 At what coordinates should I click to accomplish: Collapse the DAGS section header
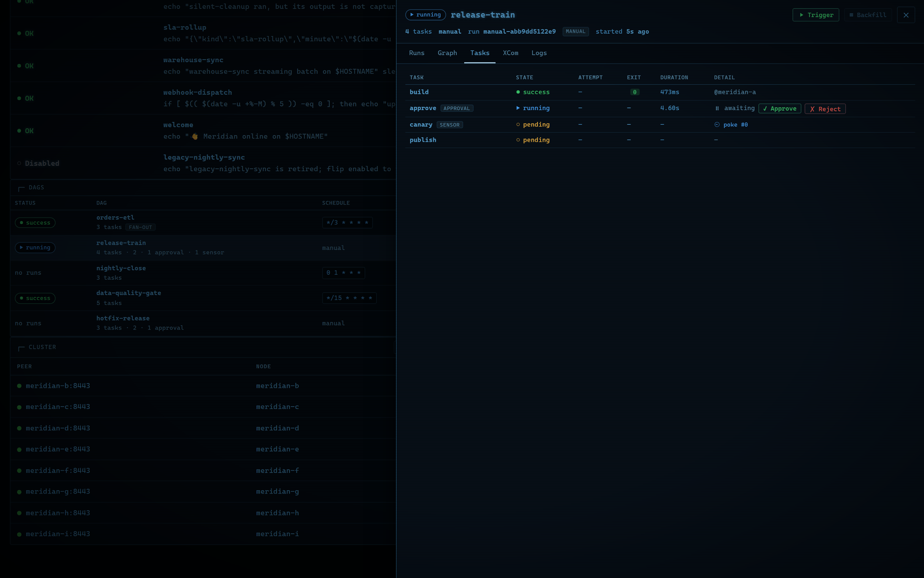(36, 188)
